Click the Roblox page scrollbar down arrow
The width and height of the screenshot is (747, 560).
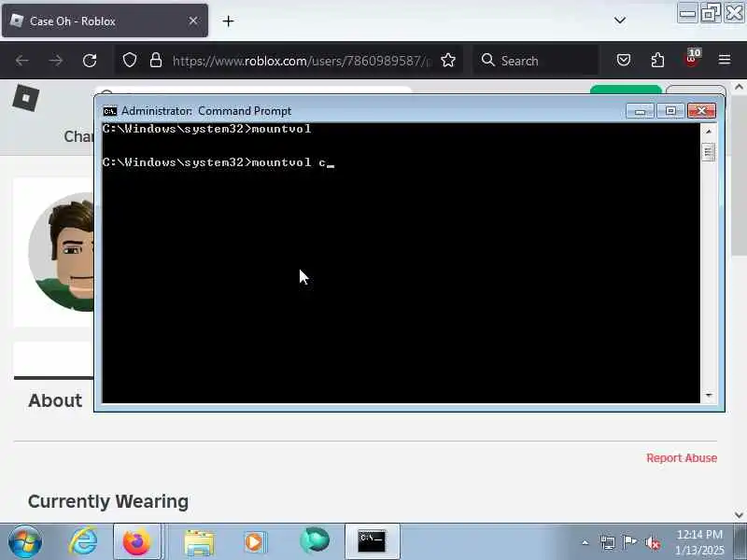pos(739,514)
